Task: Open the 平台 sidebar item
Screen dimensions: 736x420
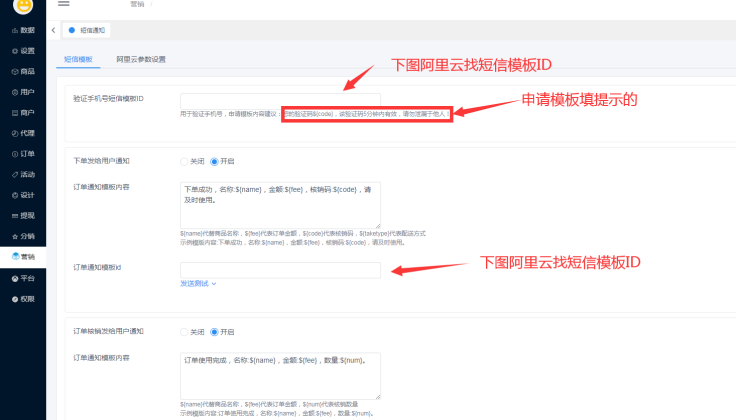Action: [23, 278]
